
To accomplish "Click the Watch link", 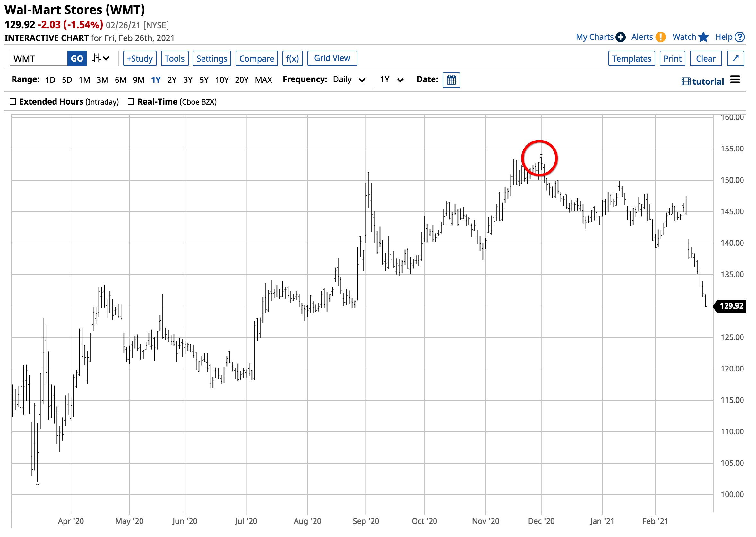I will [x=684, y=37].
